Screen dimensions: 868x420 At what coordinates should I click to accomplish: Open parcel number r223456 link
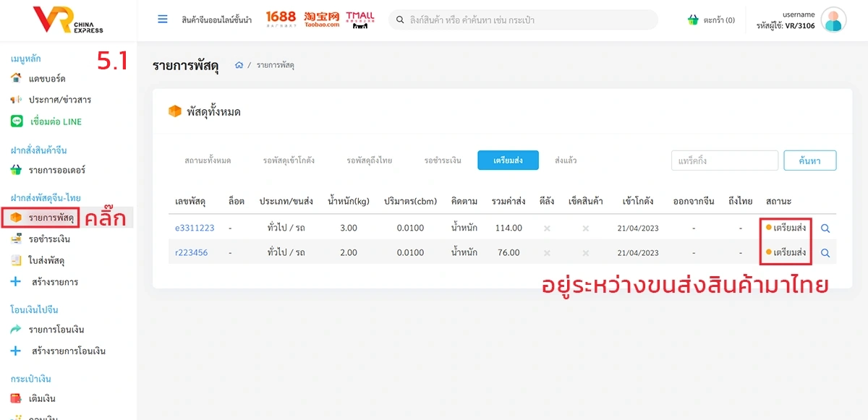point(191,253)
